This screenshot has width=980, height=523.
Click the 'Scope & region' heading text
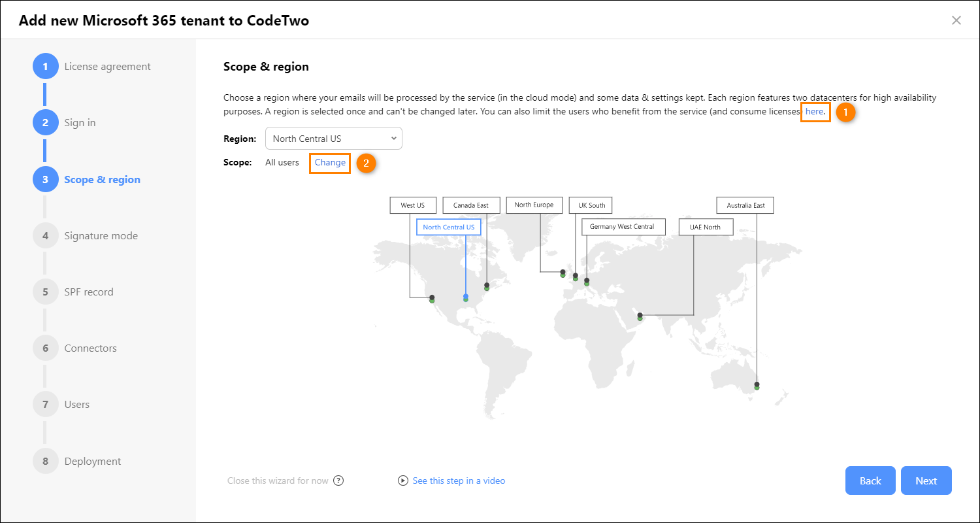[266, 67]
